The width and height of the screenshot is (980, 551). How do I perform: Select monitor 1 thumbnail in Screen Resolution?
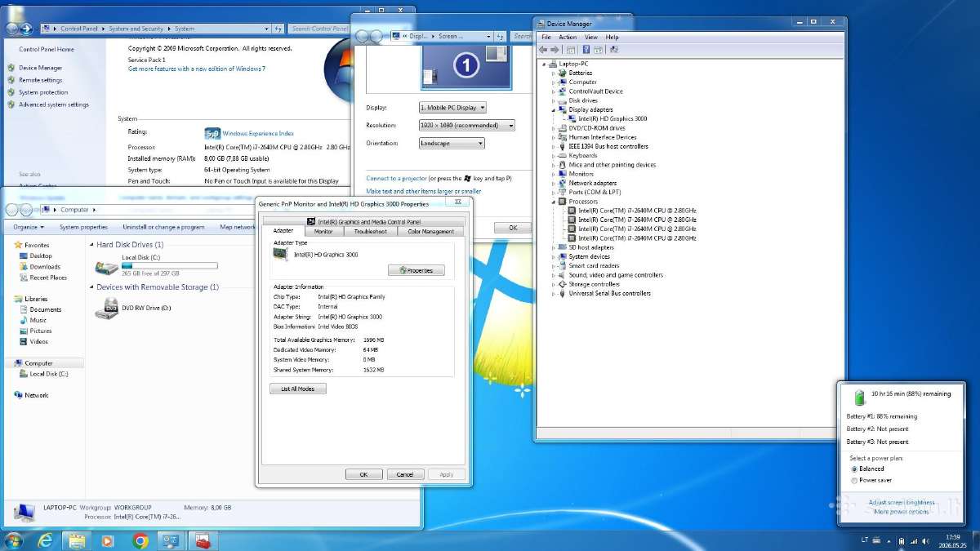click(466, 67)
